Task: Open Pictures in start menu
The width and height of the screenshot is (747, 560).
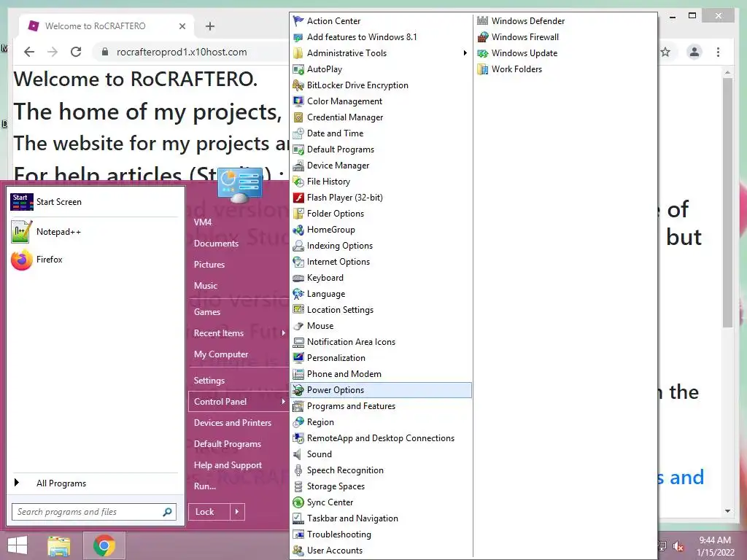Action: click(x=209, y=264)
